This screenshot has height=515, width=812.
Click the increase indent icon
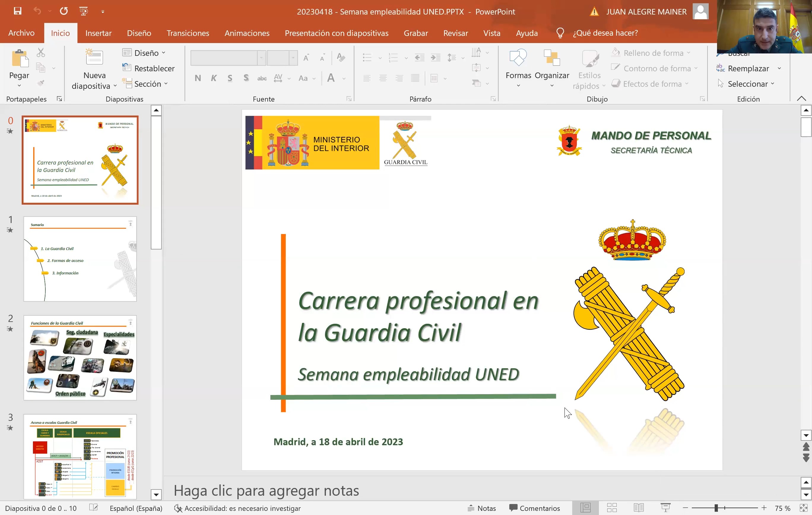point(436,58)
